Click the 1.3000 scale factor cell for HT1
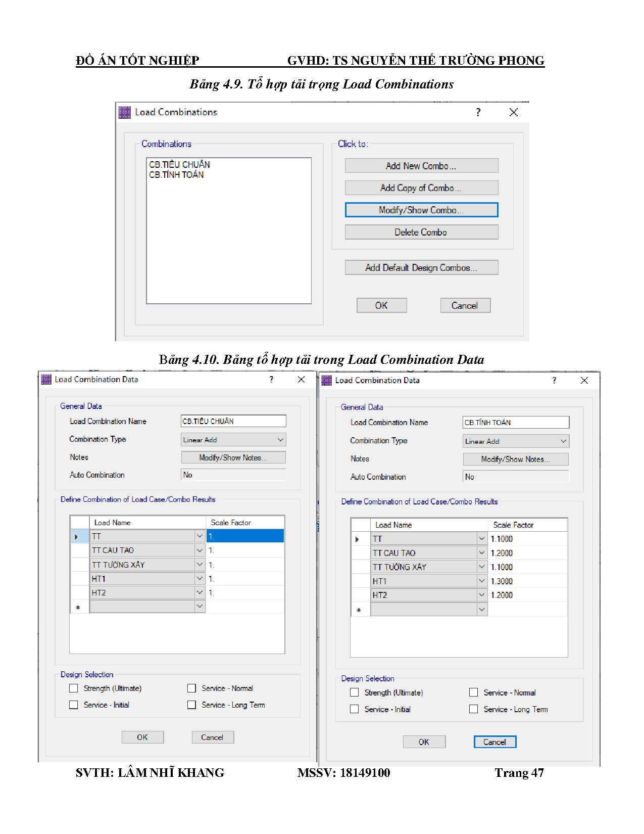Screen dimensions: 644x834 click(527, 581)
